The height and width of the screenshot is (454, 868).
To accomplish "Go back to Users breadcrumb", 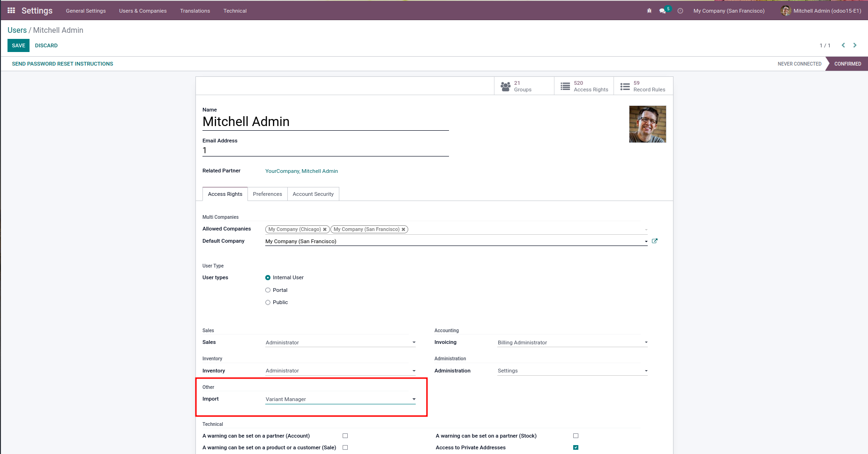I will tap(17, 30).
